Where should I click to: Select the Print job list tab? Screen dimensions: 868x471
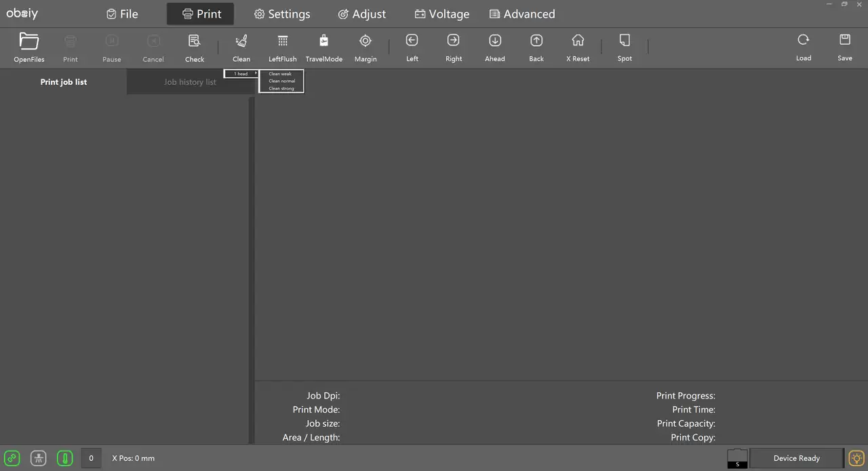64,82
